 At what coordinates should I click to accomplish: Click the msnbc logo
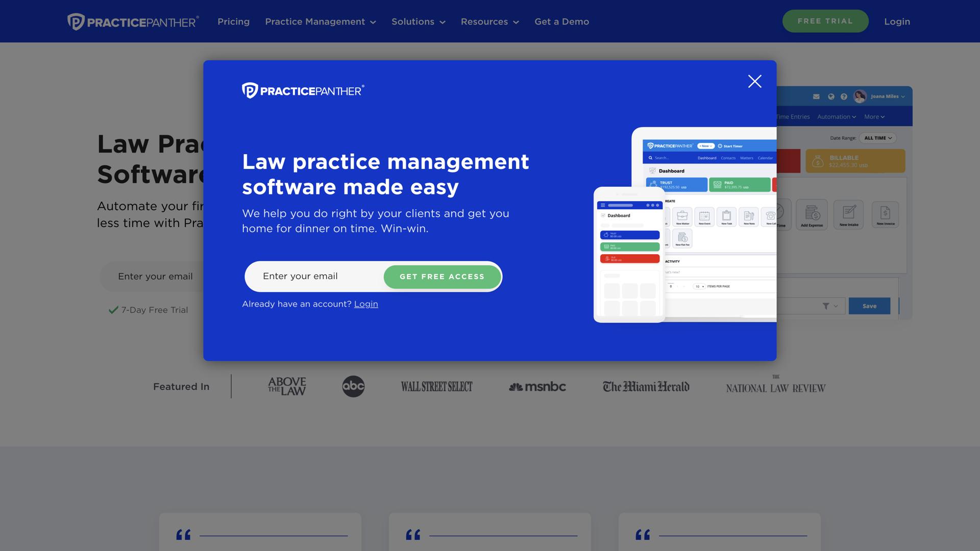click(537, 387)
